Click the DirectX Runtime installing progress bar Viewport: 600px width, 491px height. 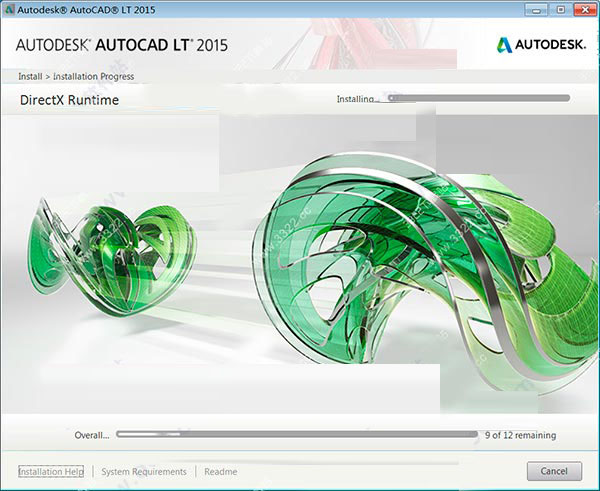tap(479, 98)
